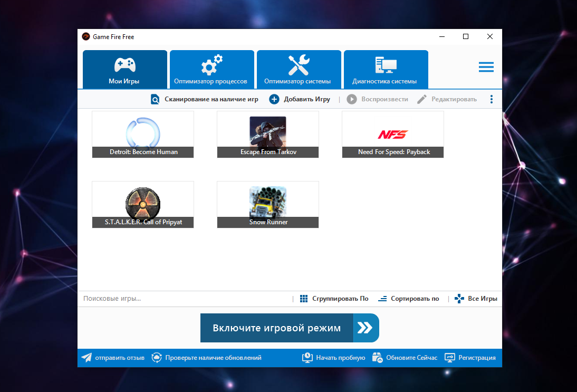Click the trial monitor icon
577x392 pixels.
[x=307, y=357]
